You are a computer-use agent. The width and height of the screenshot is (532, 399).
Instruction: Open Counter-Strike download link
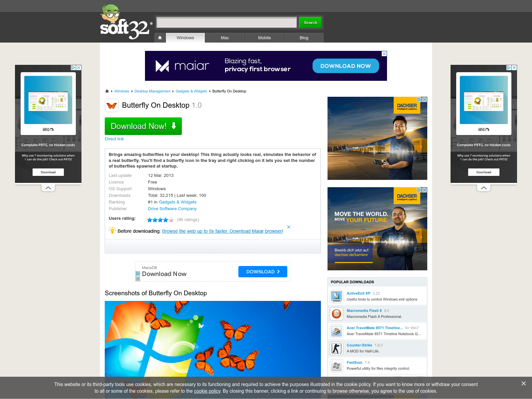[359, 345]
